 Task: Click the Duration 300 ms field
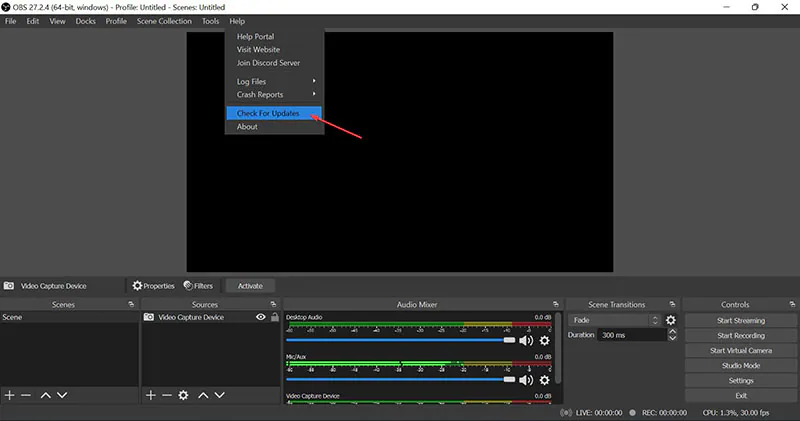click(x=632, y=335)
